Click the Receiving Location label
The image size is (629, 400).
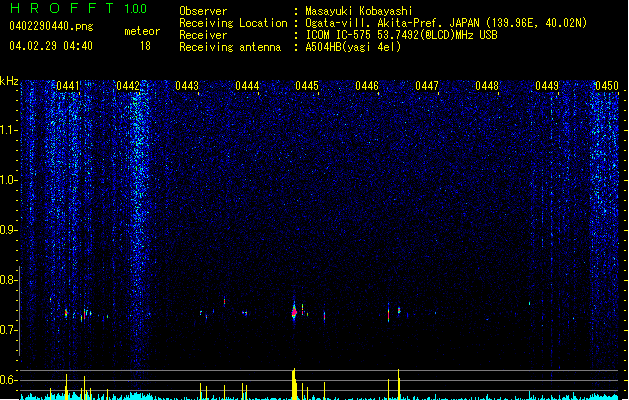[233, 23]
